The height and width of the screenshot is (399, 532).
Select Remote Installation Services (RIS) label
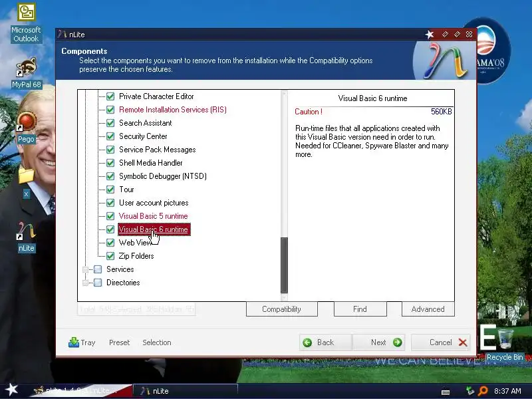(173, 110)
